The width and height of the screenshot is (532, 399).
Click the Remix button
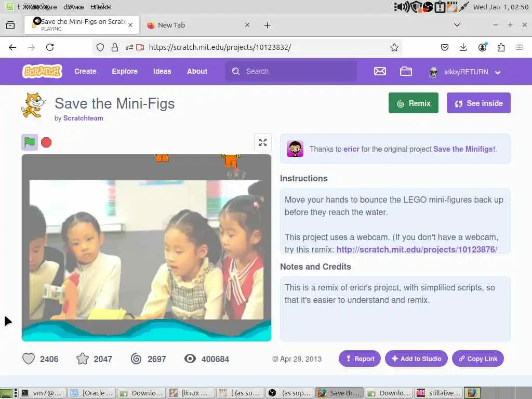click(413, 103)
